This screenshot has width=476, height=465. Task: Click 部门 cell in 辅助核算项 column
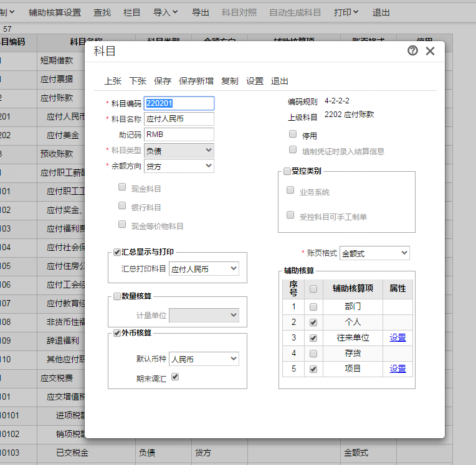pos(353,307)
